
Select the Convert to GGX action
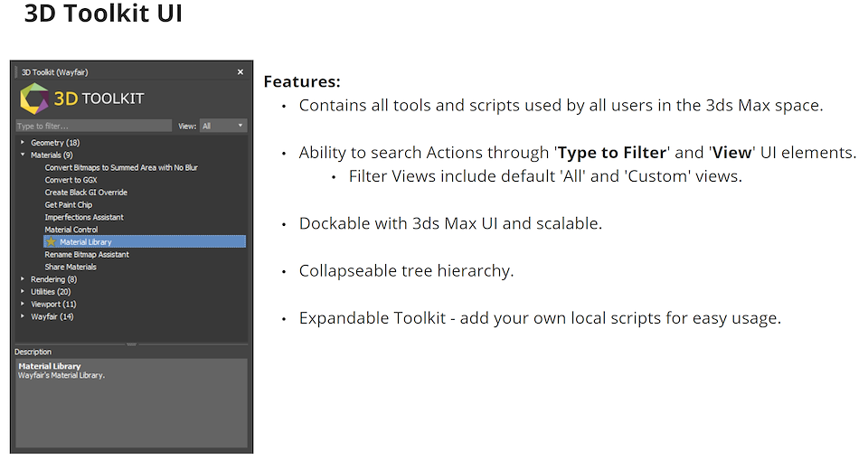point(71,180)
